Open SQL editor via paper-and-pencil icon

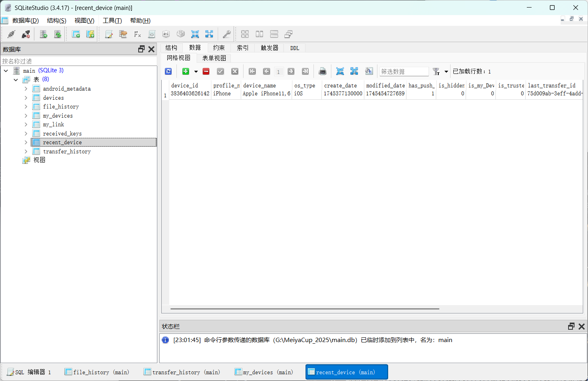108,34
